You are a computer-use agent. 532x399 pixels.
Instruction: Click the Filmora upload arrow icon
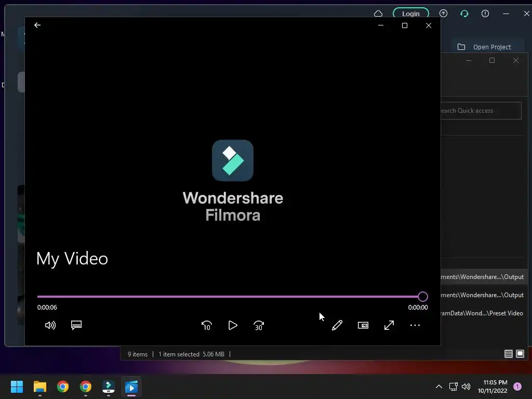click(x=444, y=13)
